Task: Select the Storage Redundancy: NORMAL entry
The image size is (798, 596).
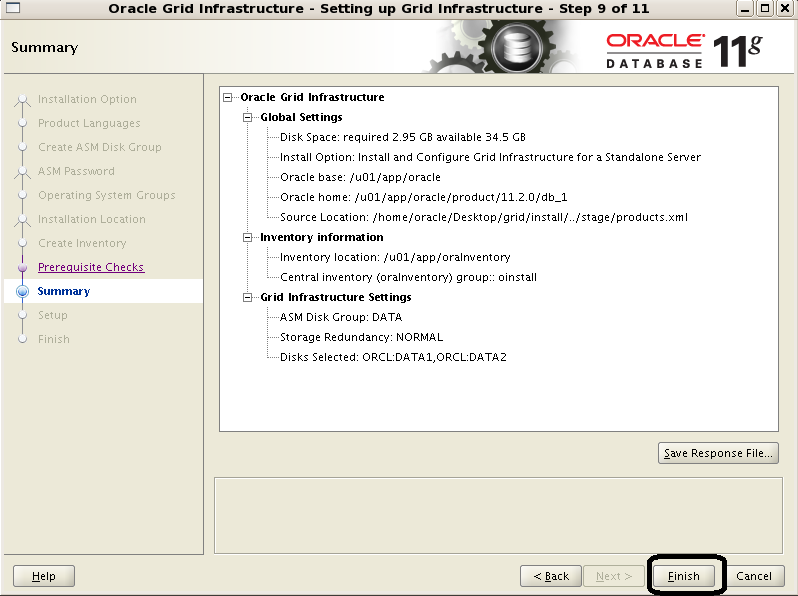Action: click(361, 337)
